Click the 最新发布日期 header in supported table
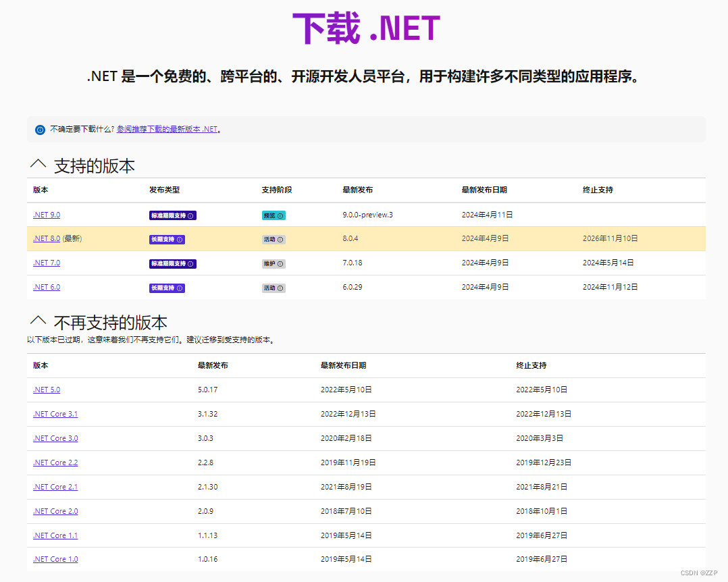Image resolution: width=728 pixels, height=582 pixels. coord(484,190)
